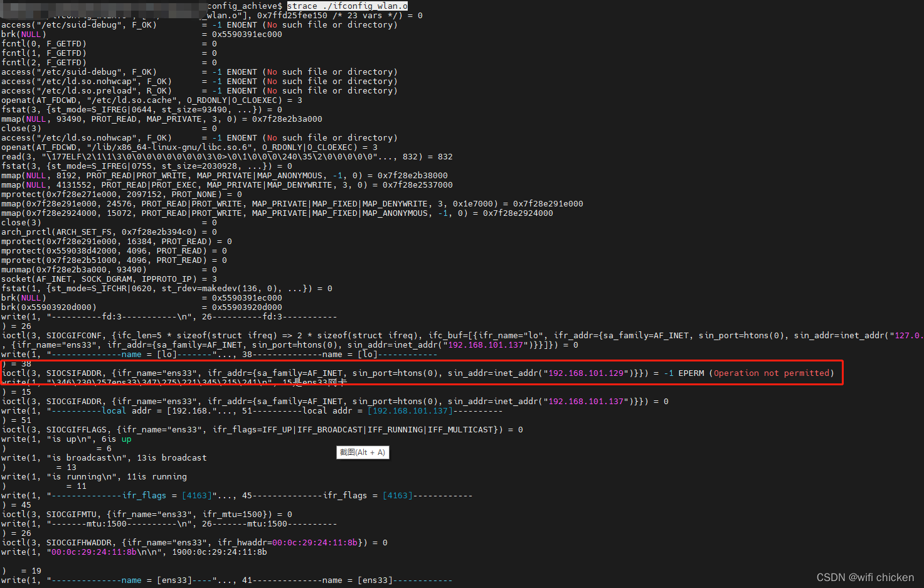Click 'SIOCGIFMTU' in the ioctl line
Screen dimensions: 924x588
71,515
